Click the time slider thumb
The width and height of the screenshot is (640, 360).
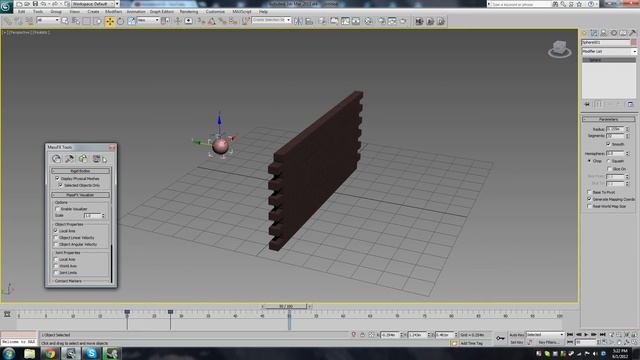click(x=286, y=306)
